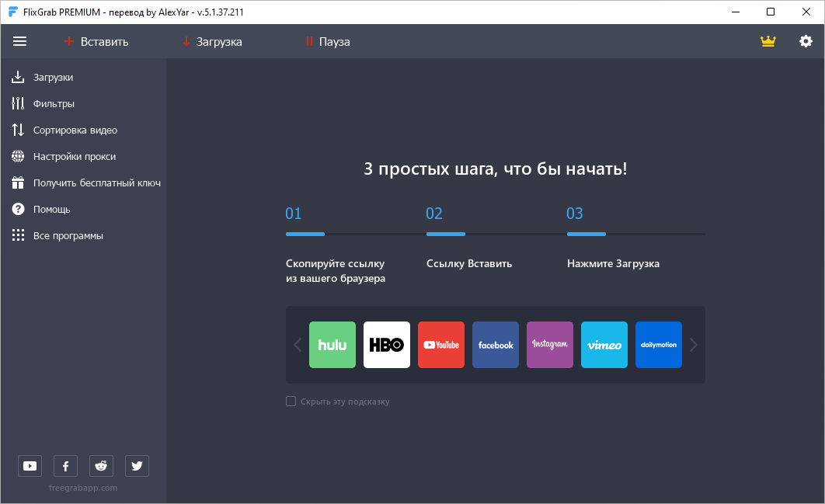
Task: Open Загрузки in the sidebar
Action: (x=53, y=78)
